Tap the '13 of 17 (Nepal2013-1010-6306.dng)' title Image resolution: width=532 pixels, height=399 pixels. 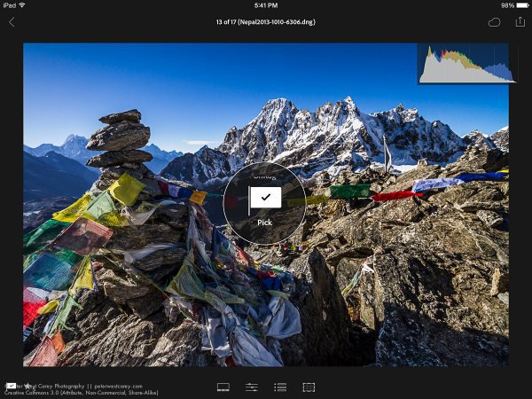266,22
